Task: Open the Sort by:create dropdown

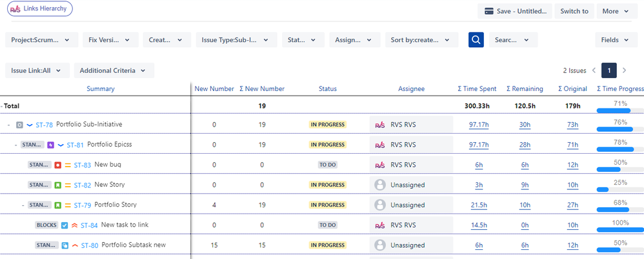Action: [422, 40]
